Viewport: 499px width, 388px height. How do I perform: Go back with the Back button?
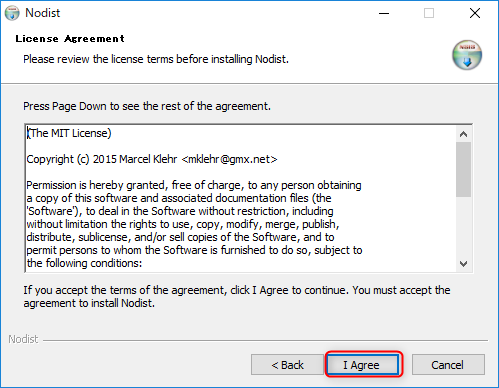287,365
